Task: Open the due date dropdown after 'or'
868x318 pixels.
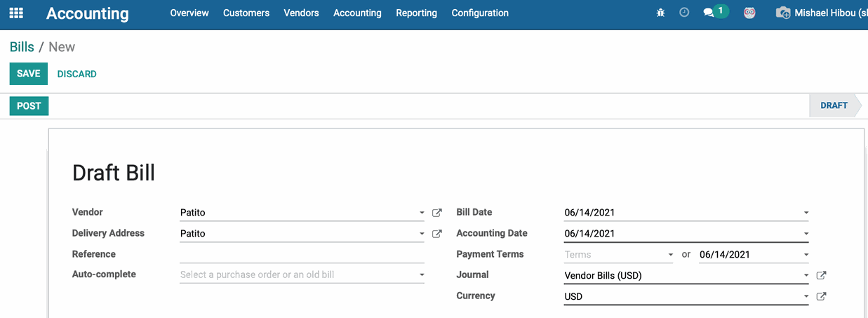Action: coord(806,255)
